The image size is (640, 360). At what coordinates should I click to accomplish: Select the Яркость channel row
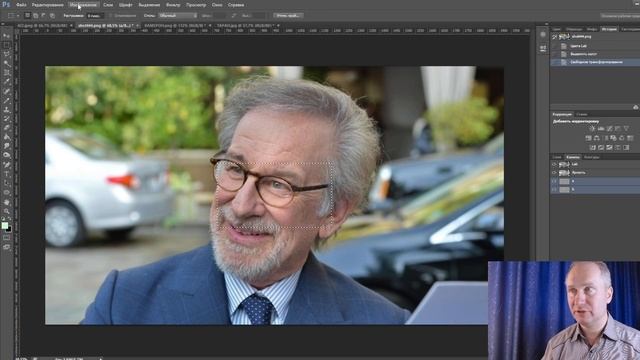pos(595,173)
